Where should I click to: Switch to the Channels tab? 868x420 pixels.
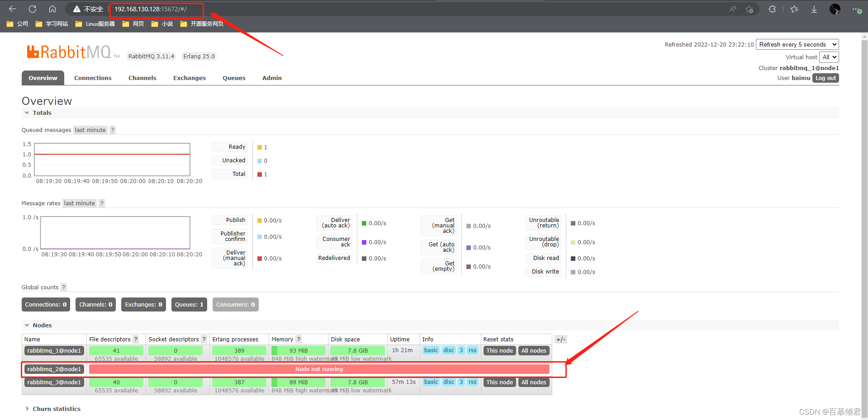pyautogui.click(x=142, y=78)
